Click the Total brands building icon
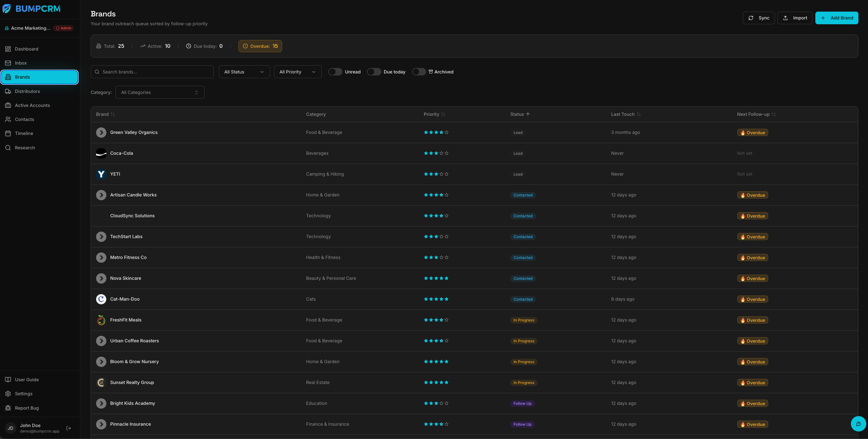 pos(98,46)
